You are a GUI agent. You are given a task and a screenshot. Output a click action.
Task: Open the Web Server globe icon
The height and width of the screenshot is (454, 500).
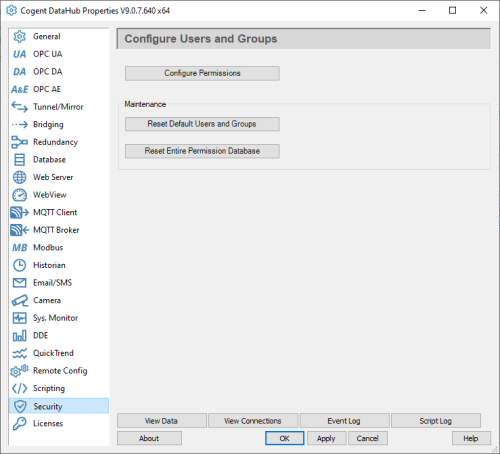tap(19, 177)
